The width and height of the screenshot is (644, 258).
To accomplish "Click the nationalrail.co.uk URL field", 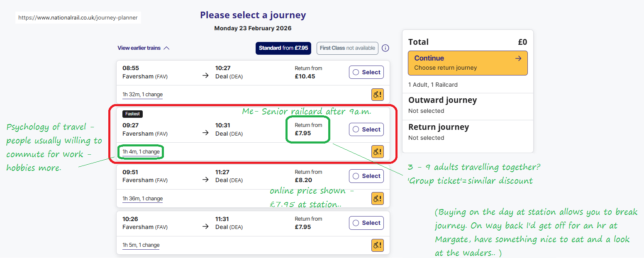I will pyautogui.click(x=78, y=18).
